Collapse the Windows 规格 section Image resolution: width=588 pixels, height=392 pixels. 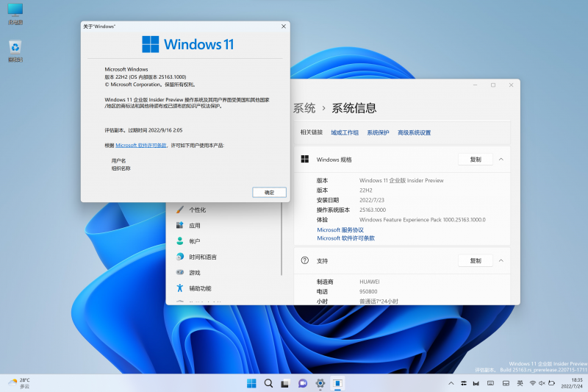pos(501,160)
